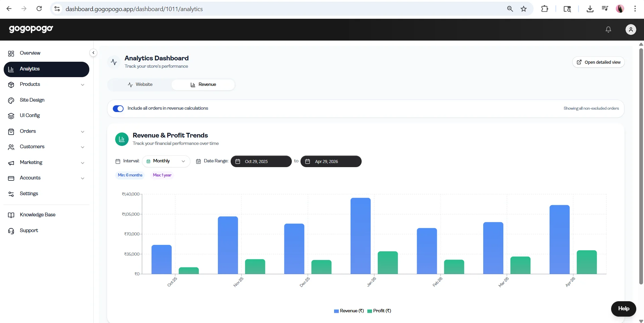The image size is (644, 323).
Task: Open the user profile avatar icon
Action: [x=631, y=30]
